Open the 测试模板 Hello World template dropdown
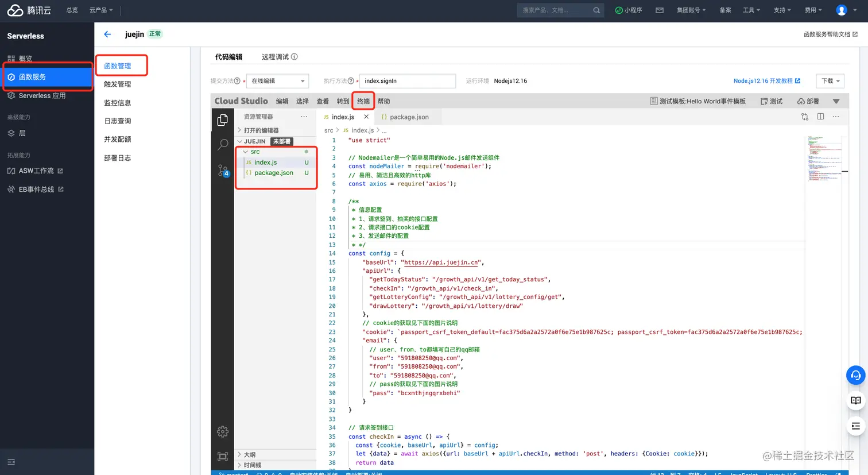This screenshot has height=475, width=868. pyautogui.click(x=698, y=101)
